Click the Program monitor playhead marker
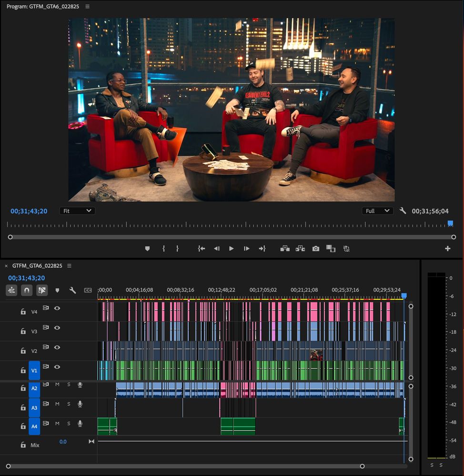The width and height of the screenshot is (464, 476). point(450,223)
